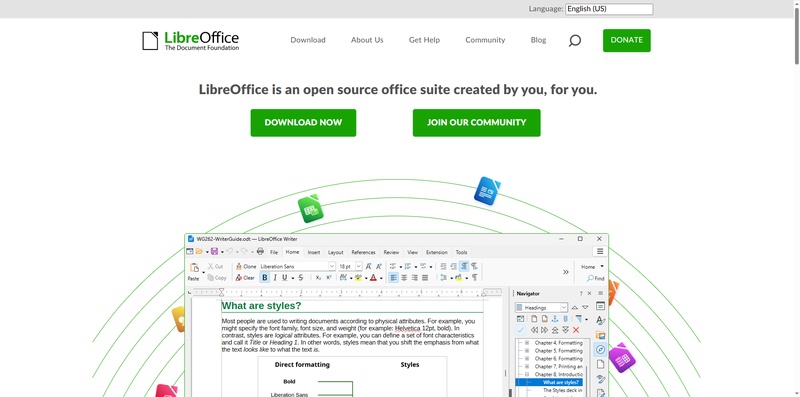The height and width of the screenshot is (397, 800).
Task: Open the Download menu in site navigation
Action: [308, 40]
